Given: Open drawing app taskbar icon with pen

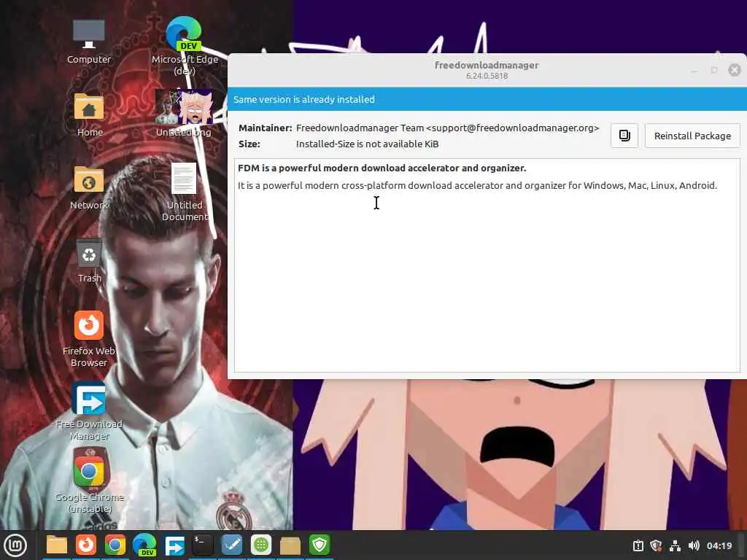Looking at the screenshot, I should coord(232,545).
